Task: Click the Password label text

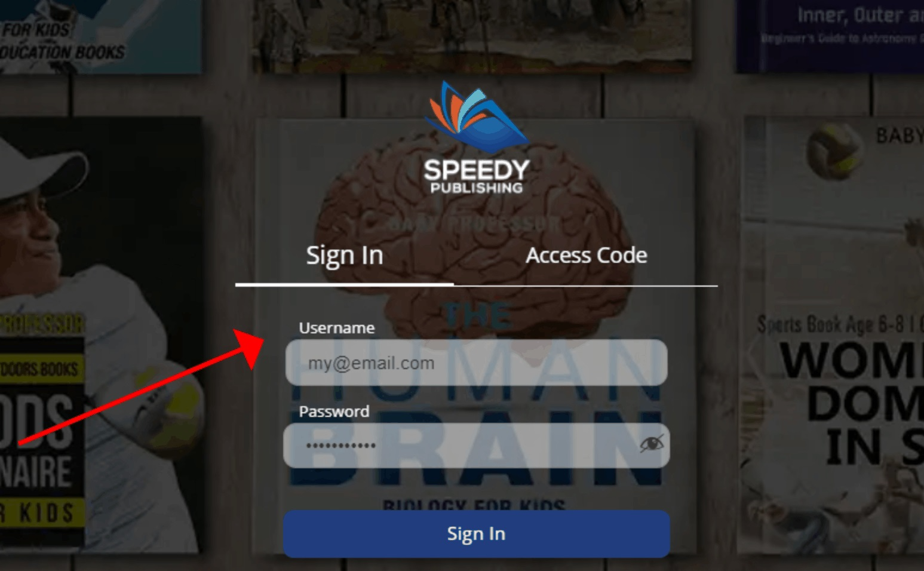Action: pyautogui.click(x=334, y=412)
